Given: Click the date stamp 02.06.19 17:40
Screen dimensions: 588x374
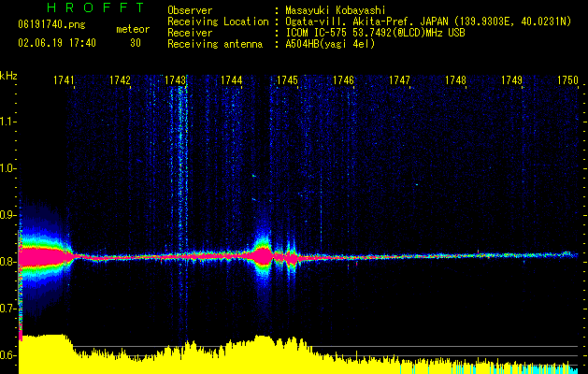Looking at the screenshot, I should (x=57, y=43).
